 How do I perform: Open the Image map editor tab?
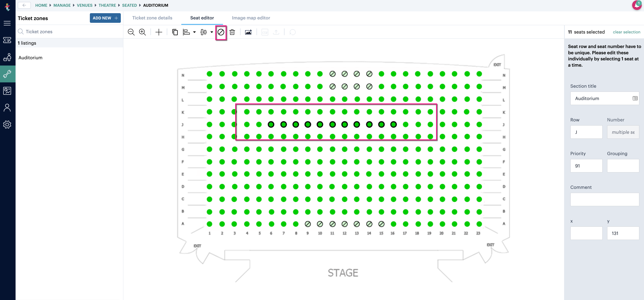[251, 18]
